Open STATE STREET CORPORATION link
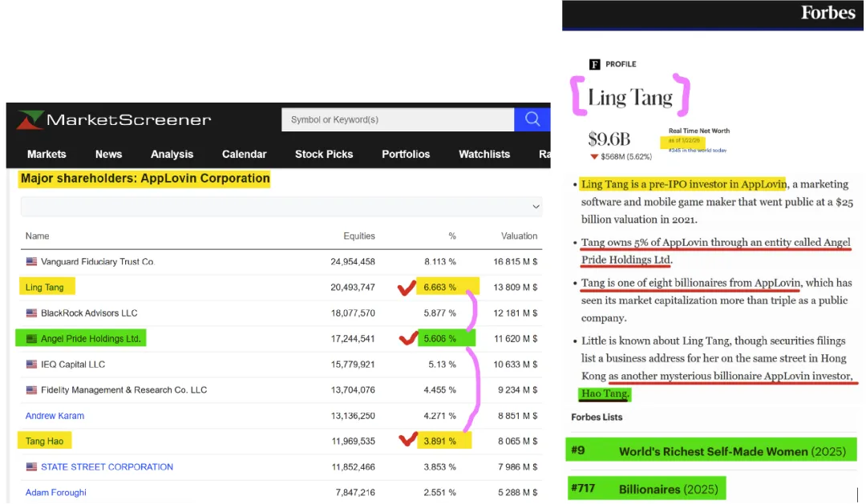 click(x=107, y=467)
